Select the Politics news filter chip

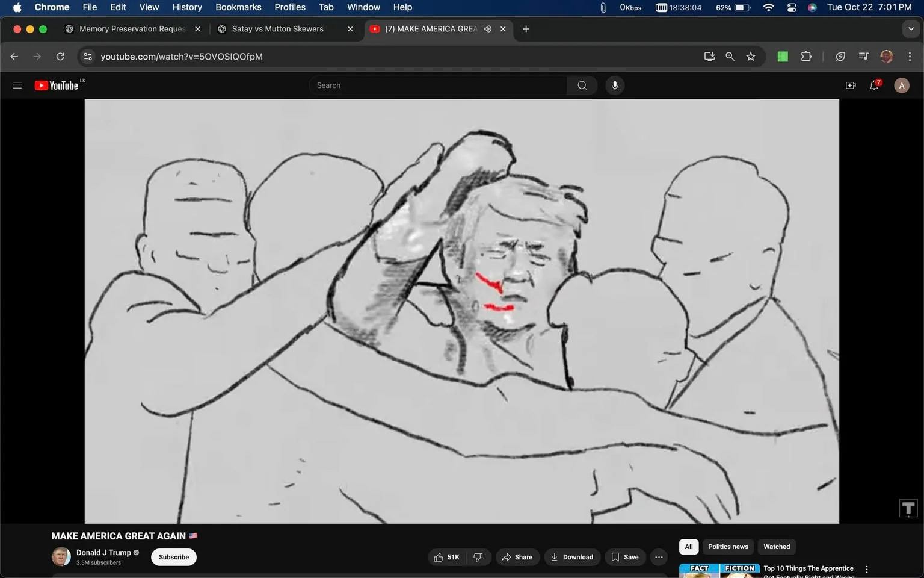(728, 547)
